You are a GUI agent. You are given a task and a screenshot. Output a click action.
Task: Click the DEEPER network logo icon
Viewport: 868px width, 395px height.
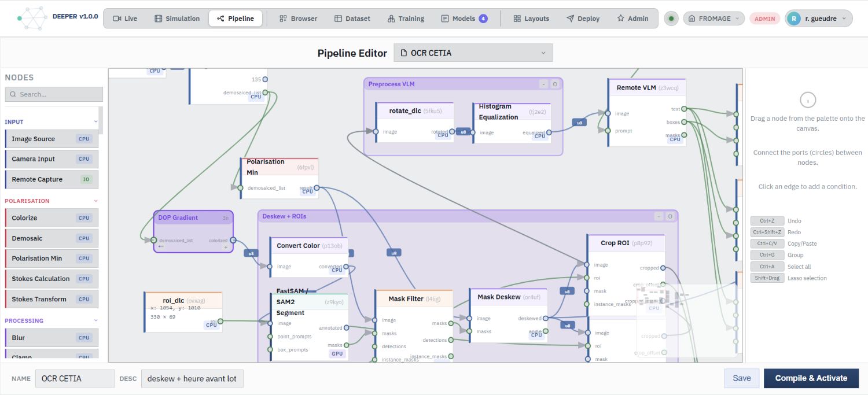pyautogui.click(x=32, y=18)
